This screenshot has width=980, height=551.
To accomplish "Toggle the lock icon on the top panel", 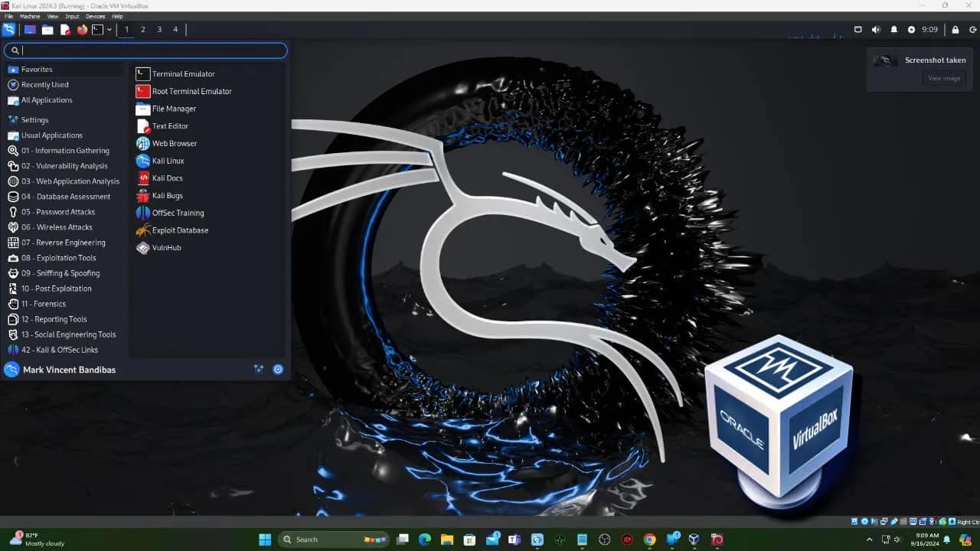I will [x=955, y=30].
